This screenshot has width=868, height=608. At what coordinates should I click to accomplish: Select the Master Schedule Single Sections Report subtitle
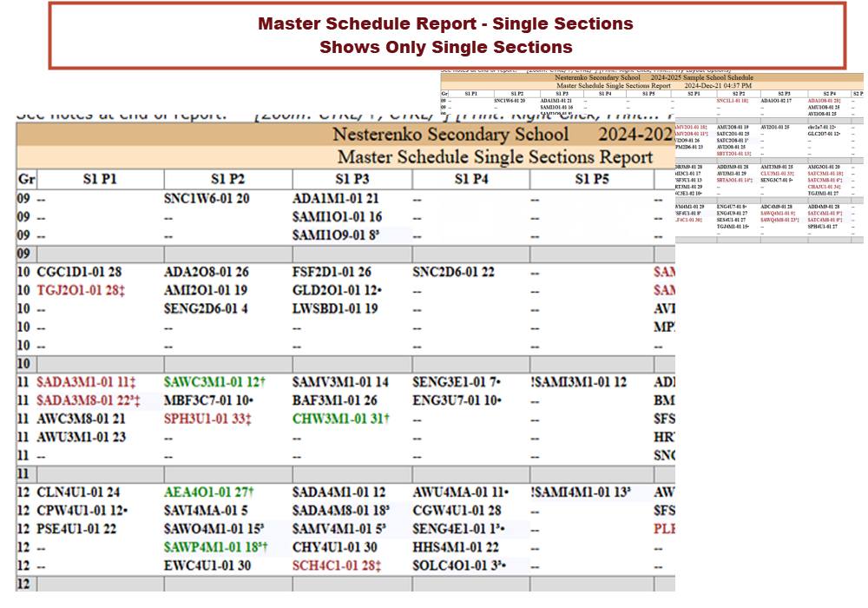494,157
